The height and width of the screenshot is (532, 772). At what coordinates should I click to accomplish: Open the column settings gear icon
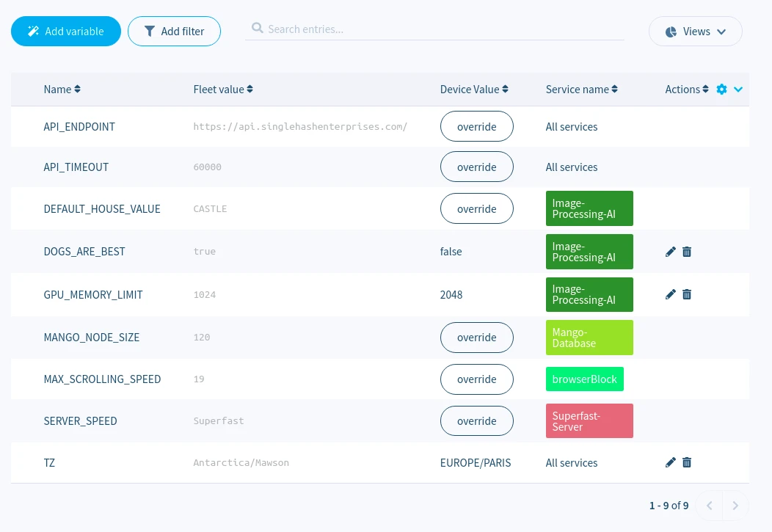(x=721, y=89)
